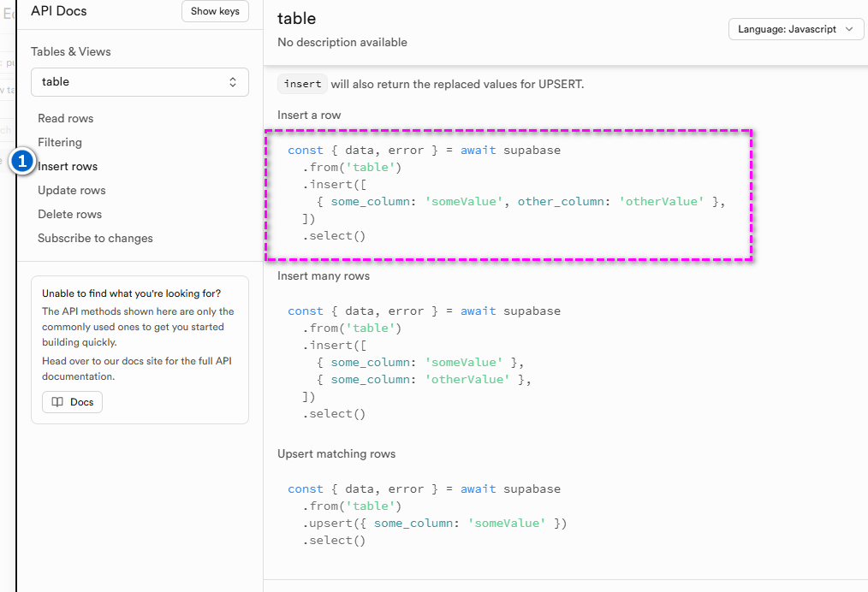Open the table selector dropdown
The height and width of the screenshot is (592, 868).
coord(140,82)
